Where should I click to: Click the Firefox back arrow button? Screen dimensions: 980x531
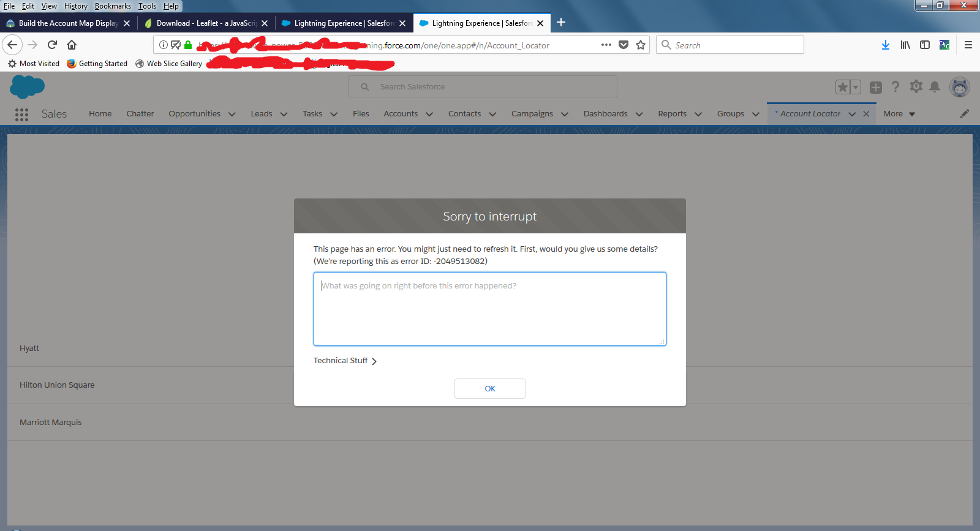point(12,45)
